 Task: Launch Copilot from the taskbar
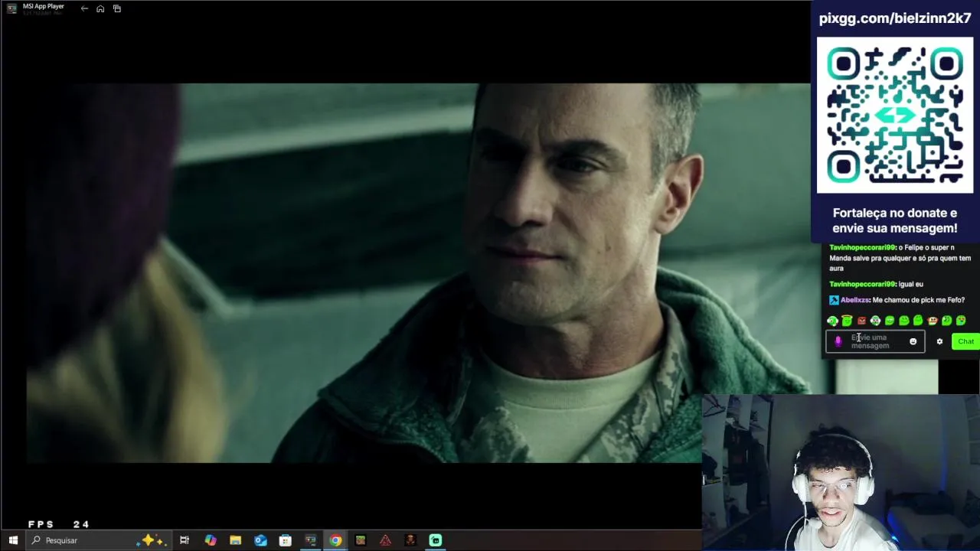211,540
